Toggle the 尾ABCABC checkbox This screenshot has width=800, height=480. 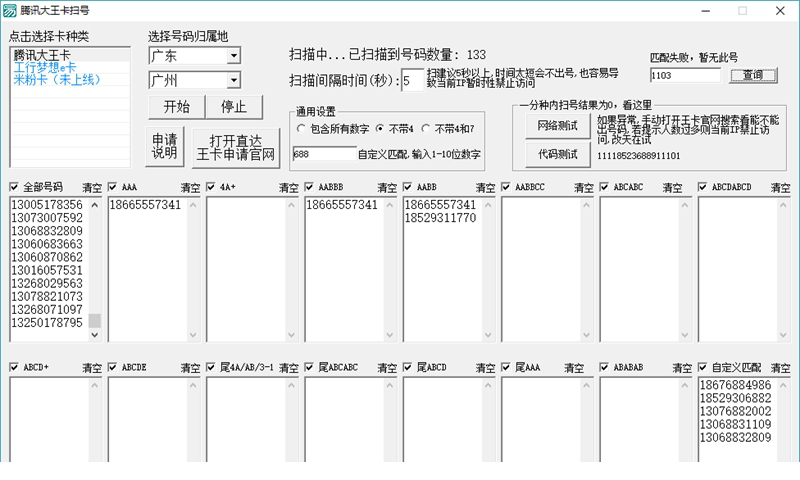click(309, 367)
